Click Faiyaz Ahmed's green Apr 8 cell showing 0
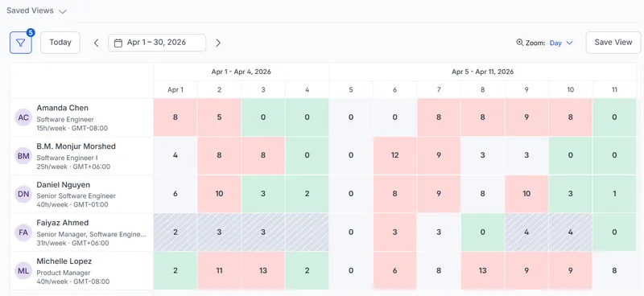644x296 pixels. pos(482,232)
